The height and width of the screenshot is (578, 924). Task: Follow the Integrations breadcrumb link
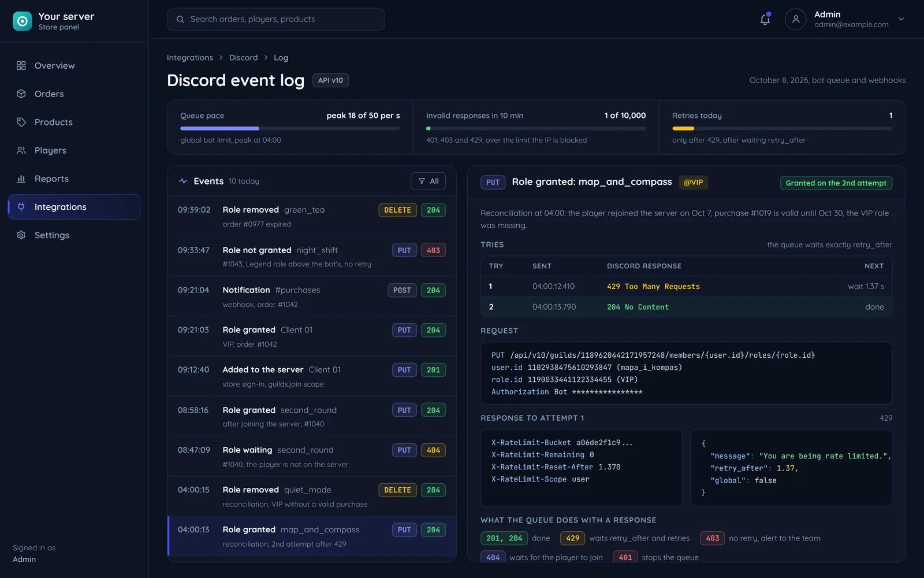tap(190, 58)
